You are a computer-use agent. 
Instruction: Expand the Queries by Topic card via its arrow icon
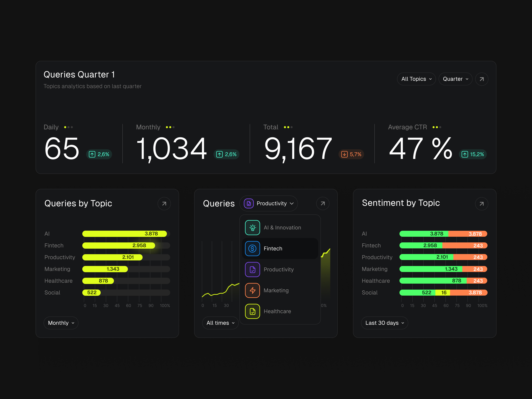[x=164, y=203]
